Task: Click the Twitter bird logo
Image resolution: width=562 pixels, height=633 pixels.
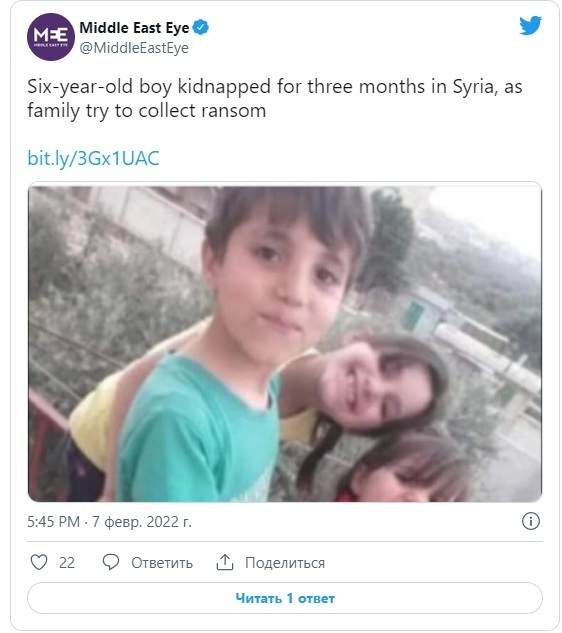Action: [531, 25]
